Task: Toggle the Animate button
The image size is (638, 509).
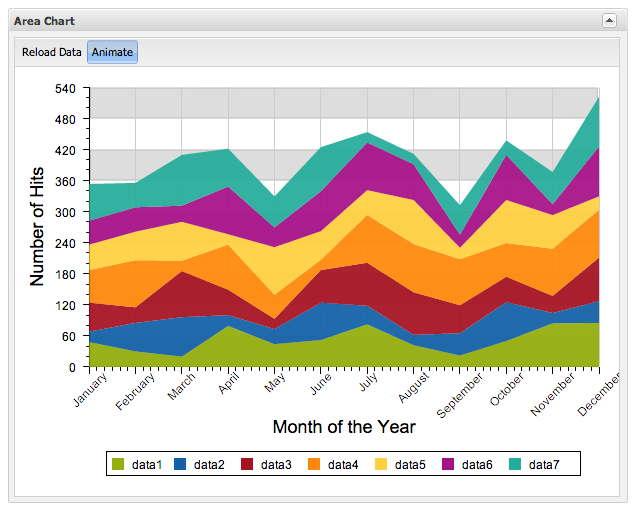Action: tap(112, 52)
